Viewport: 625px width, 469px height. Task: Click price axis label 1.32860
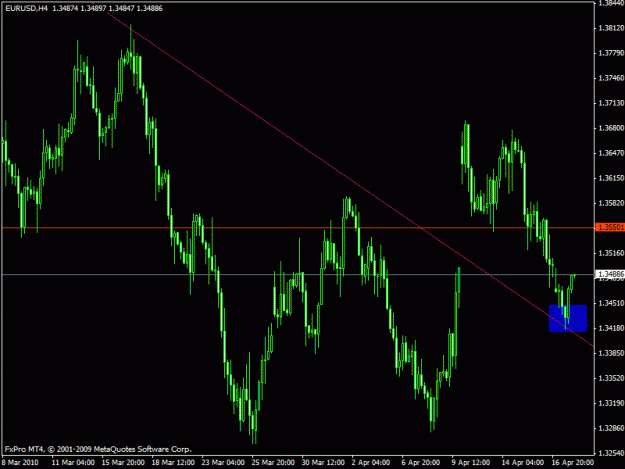tap(611, 428)
